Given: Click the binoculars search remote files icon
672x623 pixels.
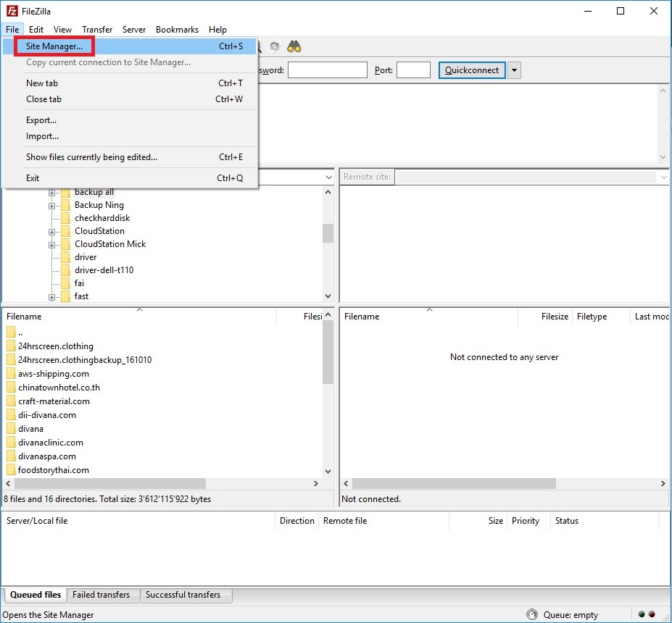Looking at the screenshot, I should click(294, 46).
